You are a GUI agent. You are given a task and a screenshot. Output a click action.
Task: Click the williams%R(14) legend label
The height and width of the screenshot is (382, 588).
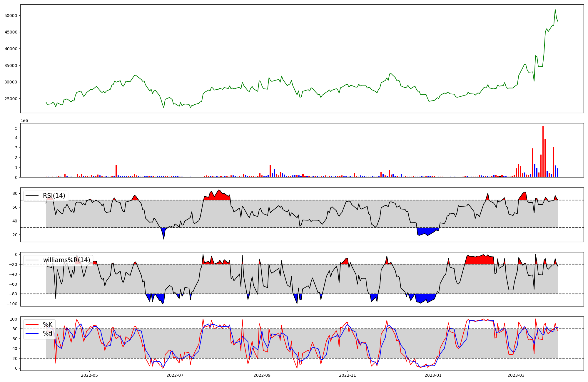click(66, 260)
